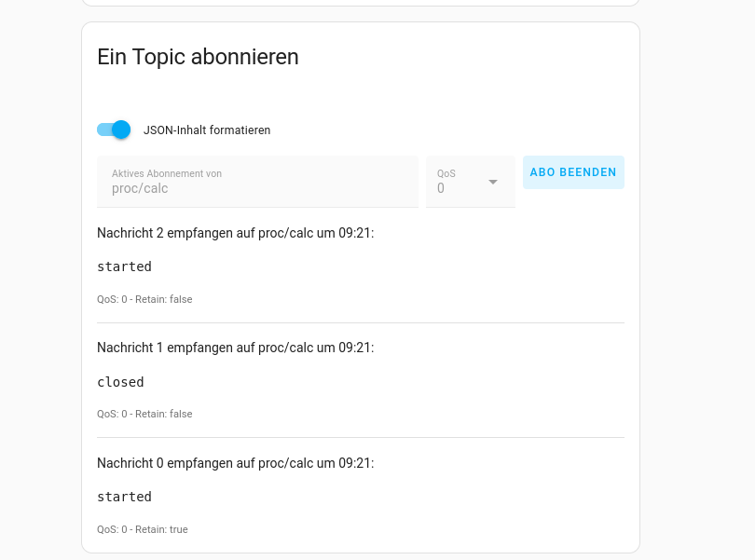Click the Retain: false line under Nachricht 2
Image resolution: width=755 pixels, height=560 pixels.
click(144, 299)
